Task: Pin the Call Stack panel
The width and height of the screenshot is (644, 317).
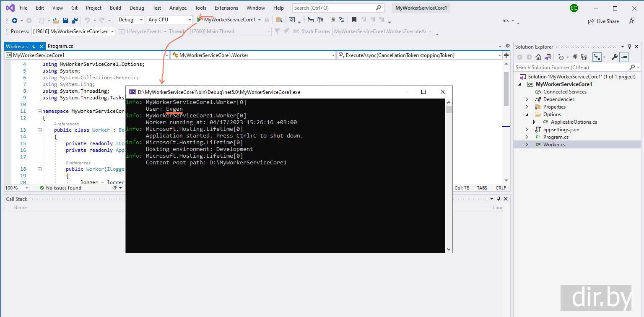Action: tap(499, 199)
